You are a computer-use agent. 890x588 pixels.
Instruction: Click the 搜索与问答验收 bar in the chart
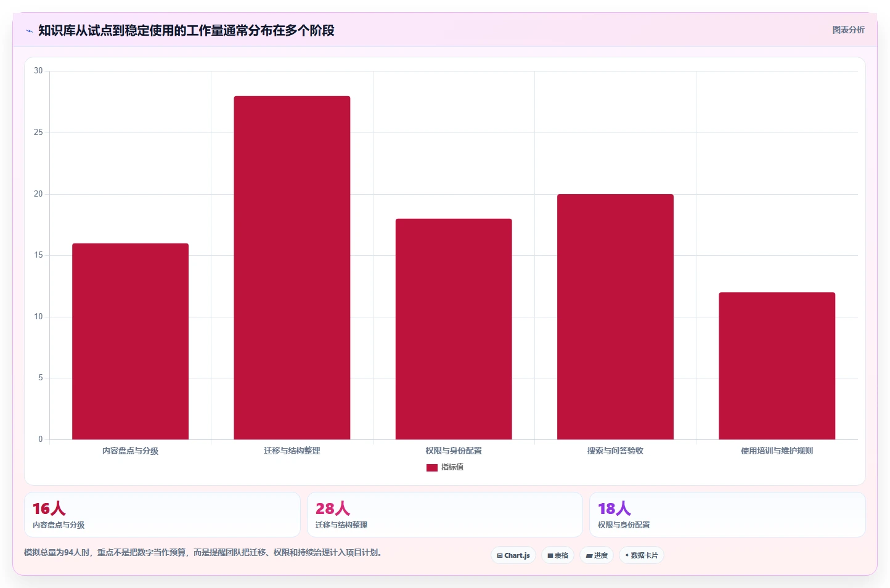615,317
